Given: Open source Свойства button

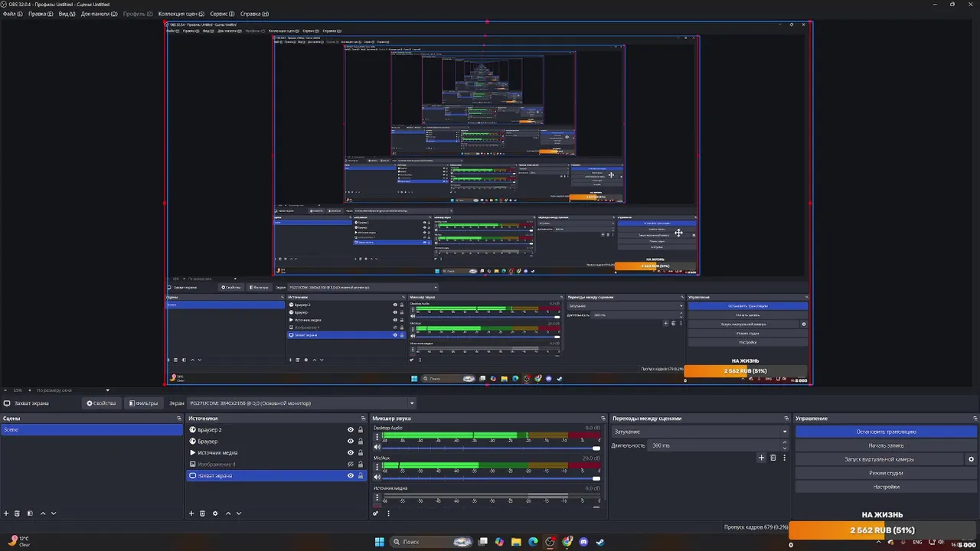Looking at the screenshot, I should [x=101, y=403].
